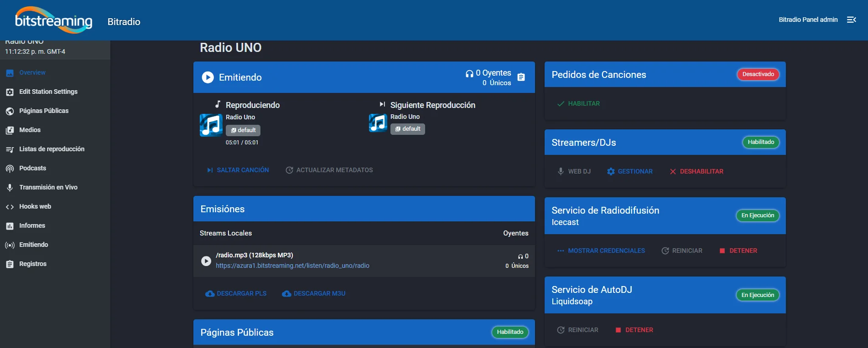This screenshot has height=348, width=868.
Task: Click the Desactivado badge on Pedidos de Canciones
Action: point(758,74)
